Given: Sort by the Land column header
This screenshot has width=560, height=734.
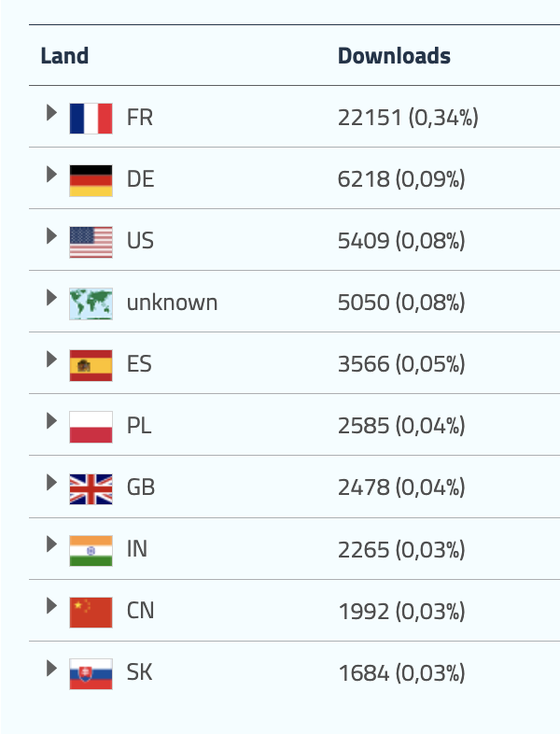Looking at the screenshot, I should tap(64, 56).
